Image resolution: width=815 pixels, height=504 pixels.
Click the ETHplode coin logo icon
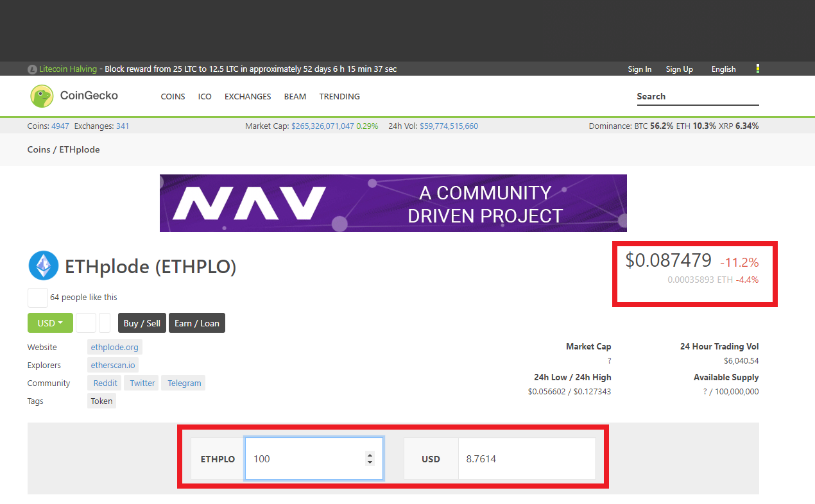44,265
